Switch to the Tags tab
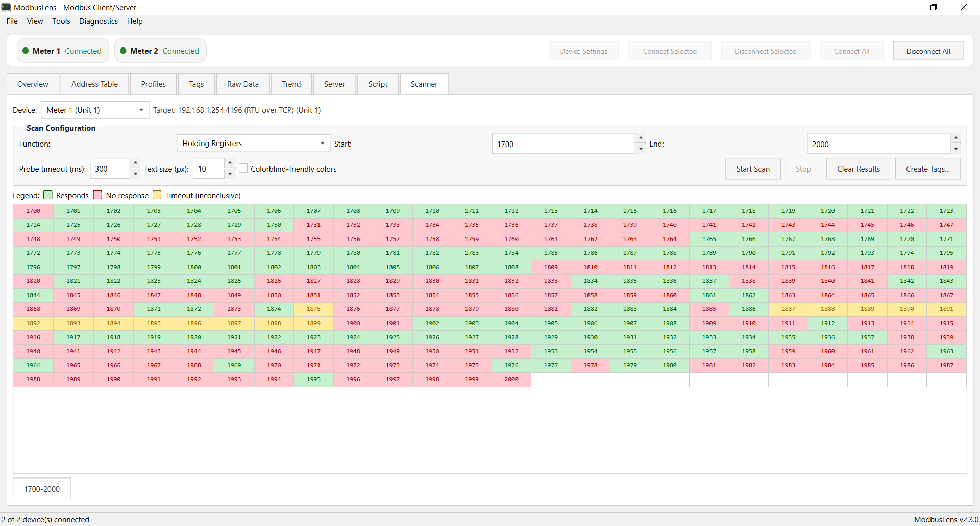Screen dimensions: 980x526 [x=196, y=84]
